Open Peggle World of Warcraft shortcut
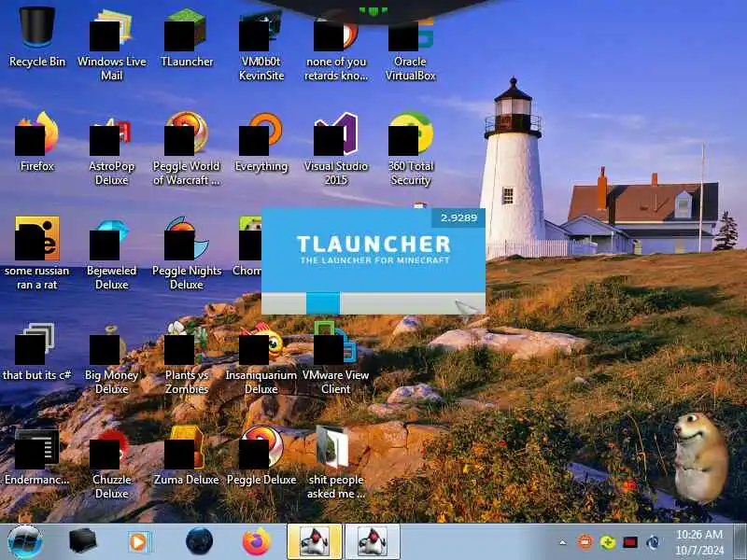The height and width of the screenshot is (560, 747). [186, 147]
